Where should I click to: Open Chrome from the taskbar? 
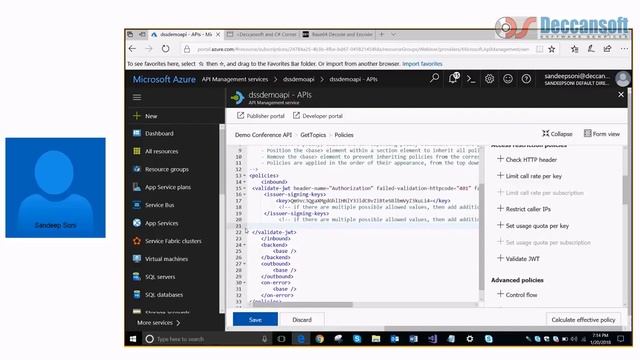click(320, 339)
